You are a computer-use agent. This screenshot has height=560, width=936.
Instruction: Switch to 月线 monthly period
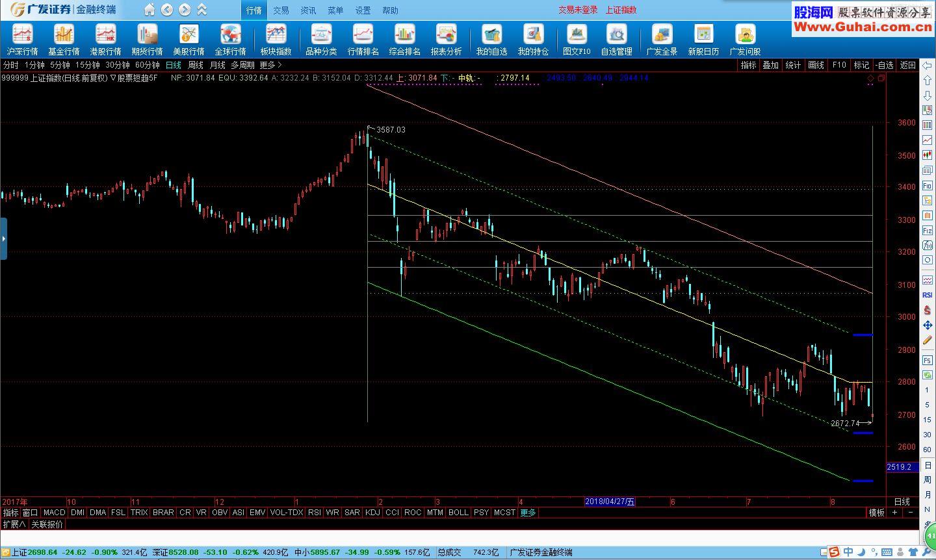click(x=217, y=65)
